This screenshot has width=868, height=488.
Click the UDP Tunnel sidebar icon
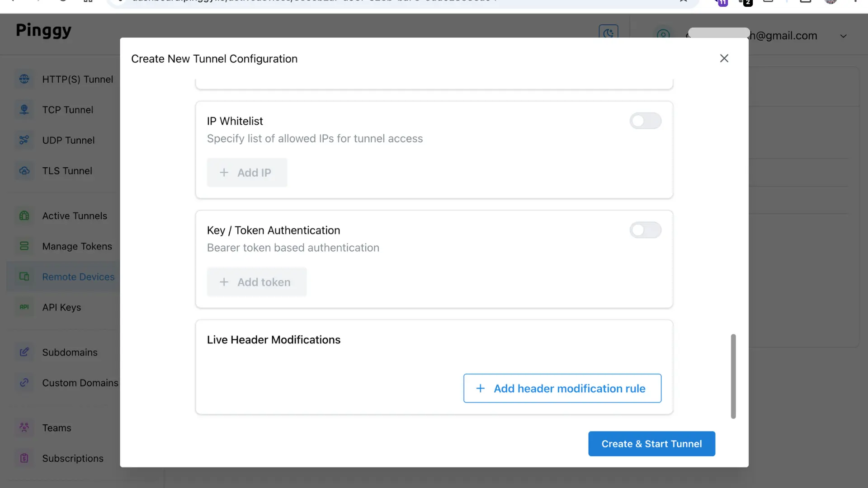pos(24,140)
